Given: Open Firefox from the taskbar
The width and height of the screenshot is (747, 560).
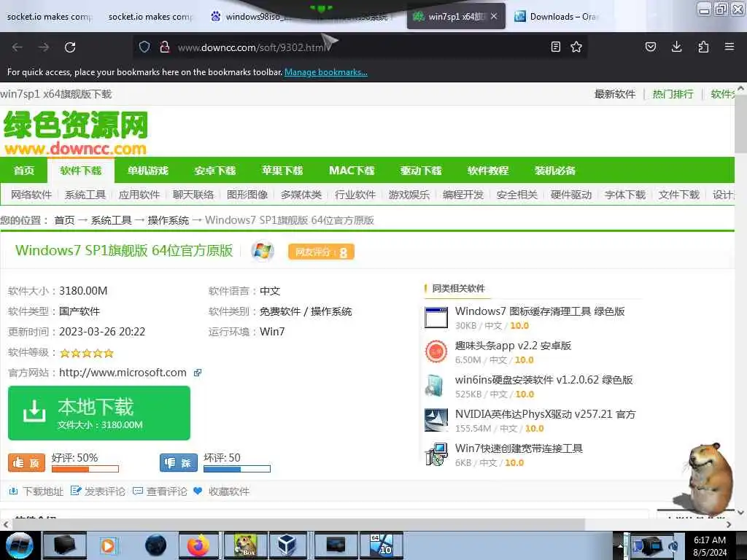Looking at the screenshot, I should click(x=198, y=545).
